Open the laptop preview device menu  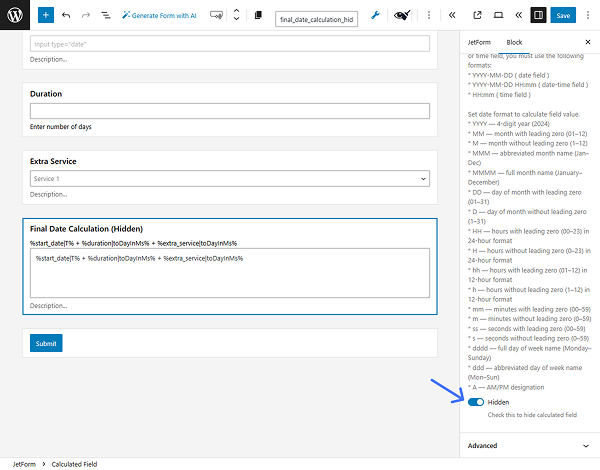click(x=498, y=15)
